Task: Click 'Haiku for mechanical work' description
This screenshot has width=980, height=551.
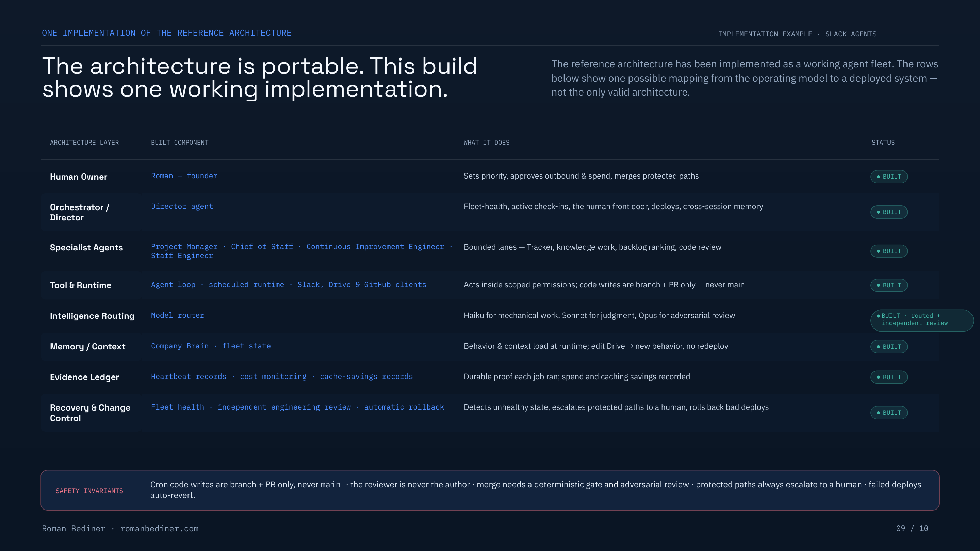Action: coord(599,315)
